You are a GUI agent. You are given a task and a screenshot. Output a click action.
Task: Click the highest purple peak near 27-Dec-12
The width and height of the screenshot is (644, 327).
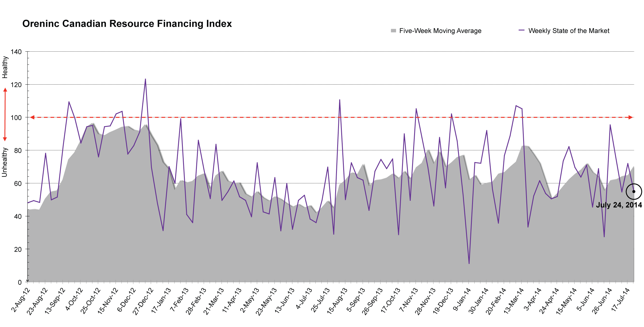pyautogui.click(x=146, y=79)
